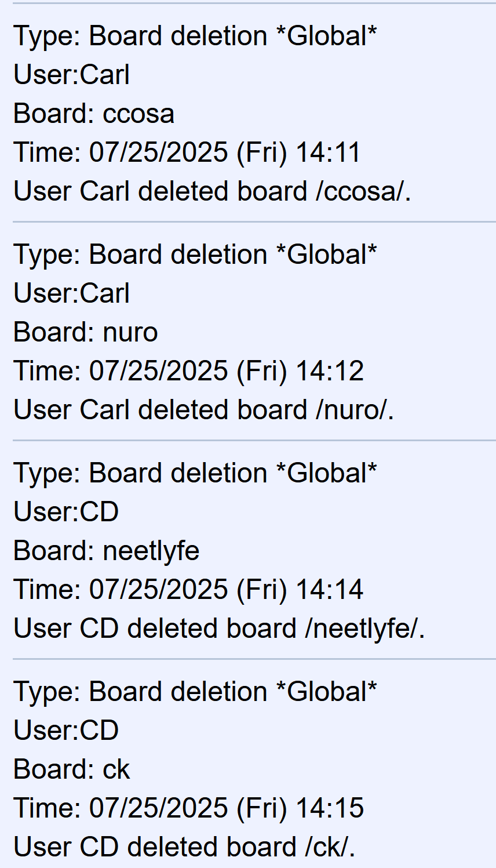
Task: Click User:CD in the neetlyfe log entry
Action: point(66,512)
